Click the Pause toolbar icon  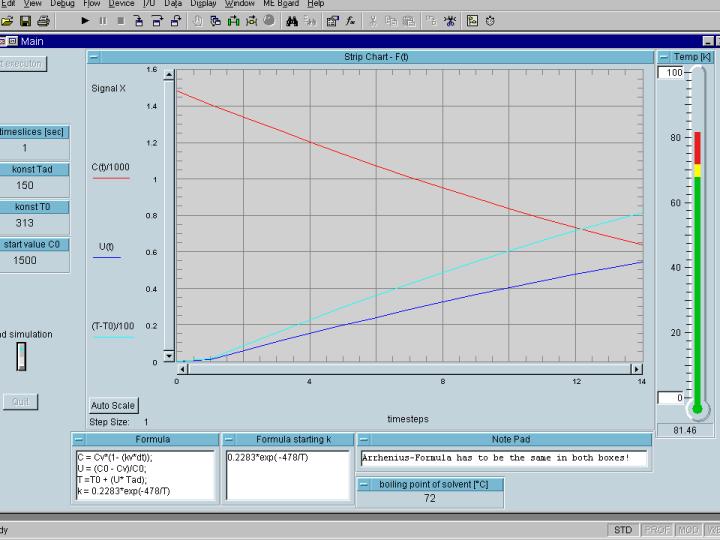pos(104,20)
